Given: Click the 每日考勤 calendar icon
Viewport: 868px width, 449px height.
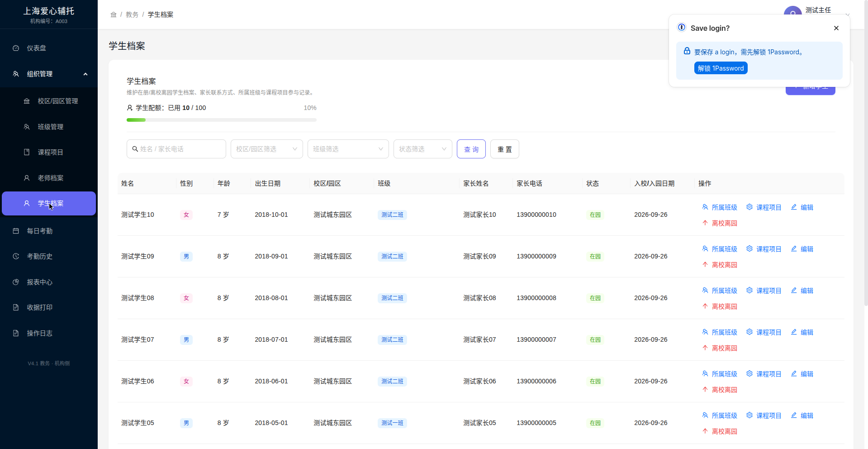Looking at the screenshot, I should click(16, 231).
